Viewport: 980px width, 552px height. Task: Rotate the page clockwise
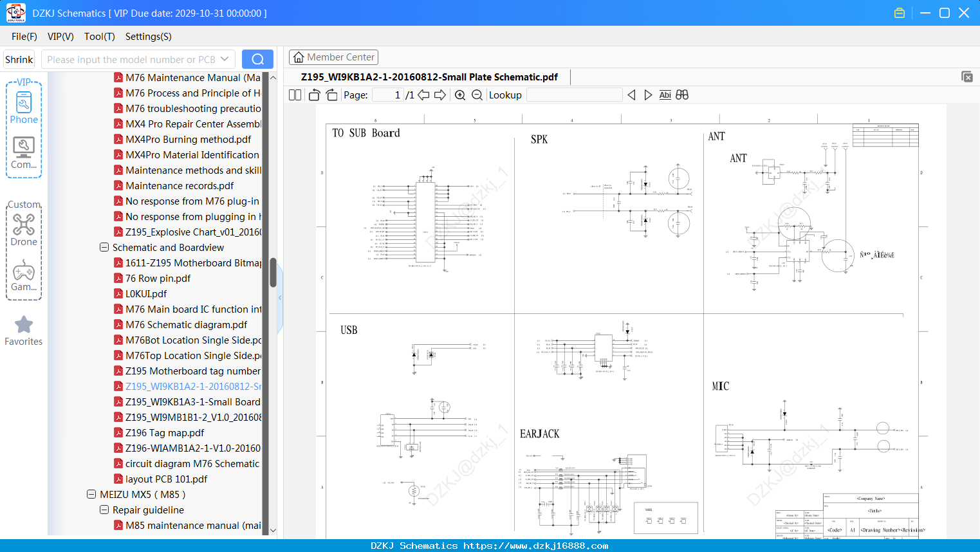(x=331, y=95)
